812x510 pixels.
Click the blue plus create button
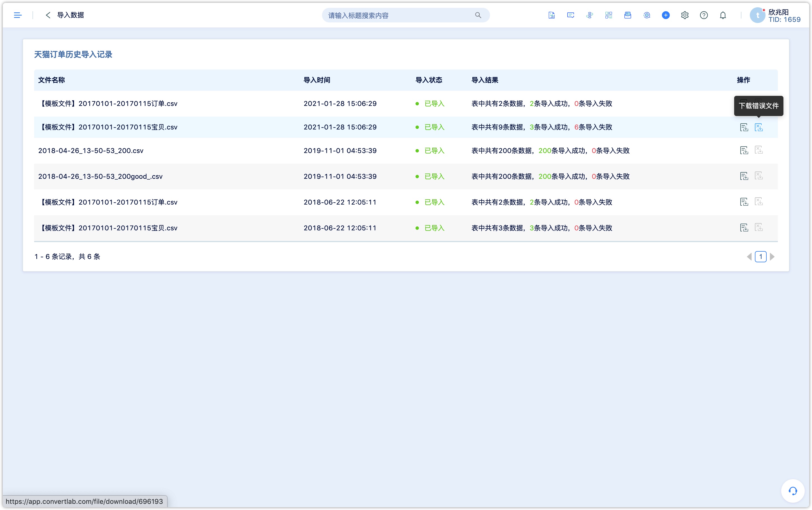point(666,15)
